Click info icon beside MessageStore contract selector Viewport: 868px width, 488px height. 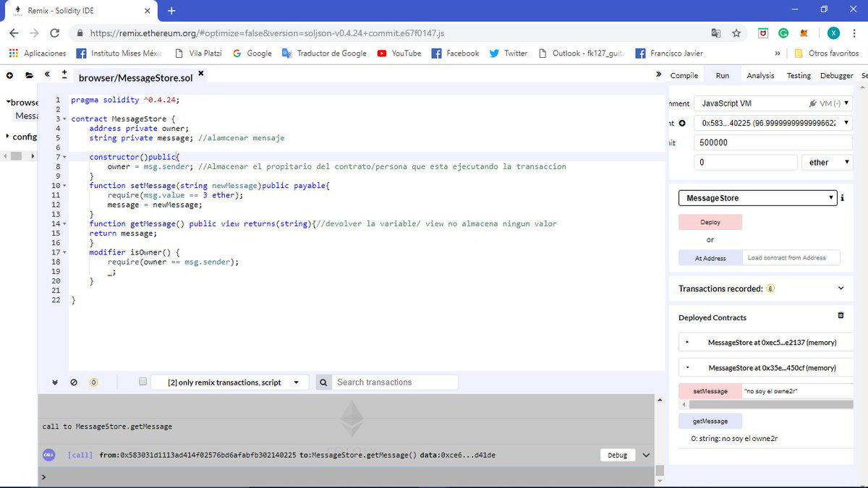click(x=842, y=198)
